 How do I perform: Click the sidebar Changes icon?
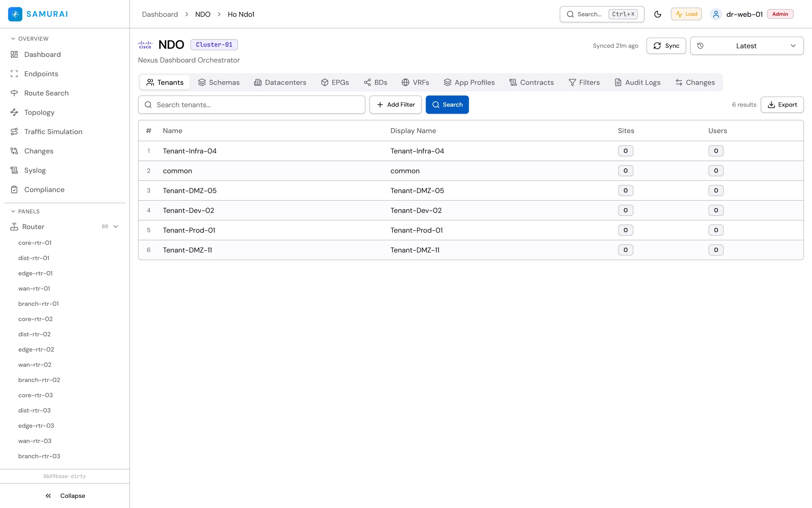[14, 151]
